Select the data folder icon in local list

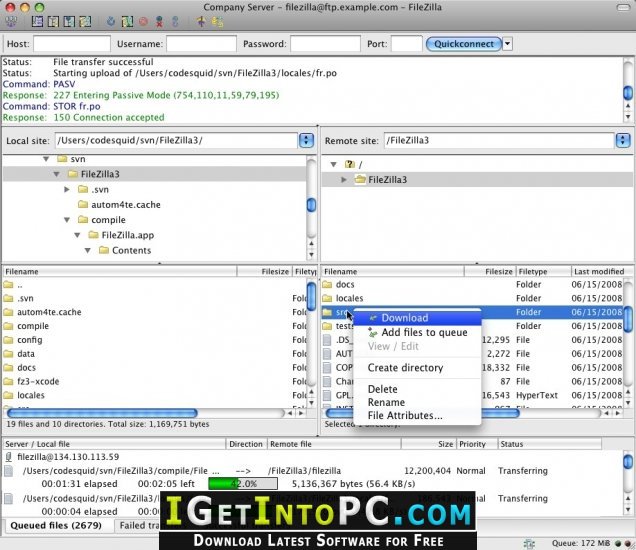(9, 354)
